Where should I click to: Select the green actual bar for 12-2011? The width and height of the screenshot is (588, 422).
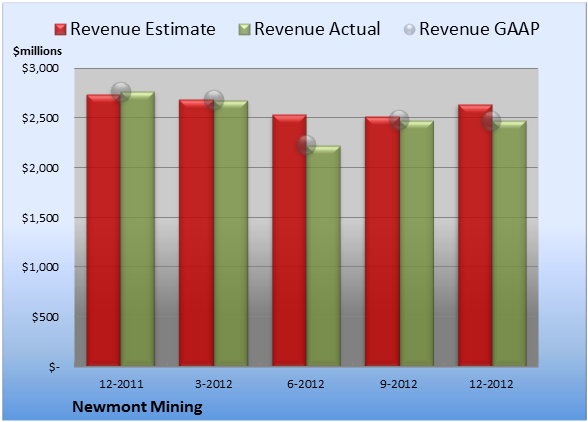138,229
